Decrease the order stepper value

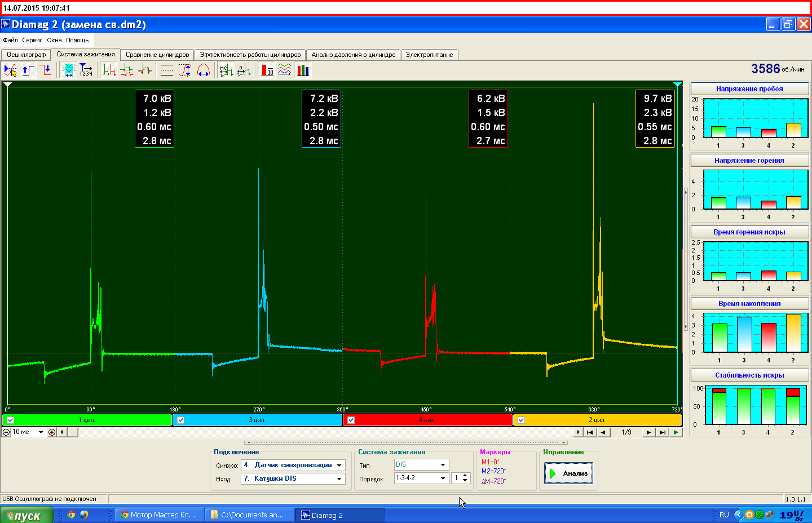coord(465,481)
